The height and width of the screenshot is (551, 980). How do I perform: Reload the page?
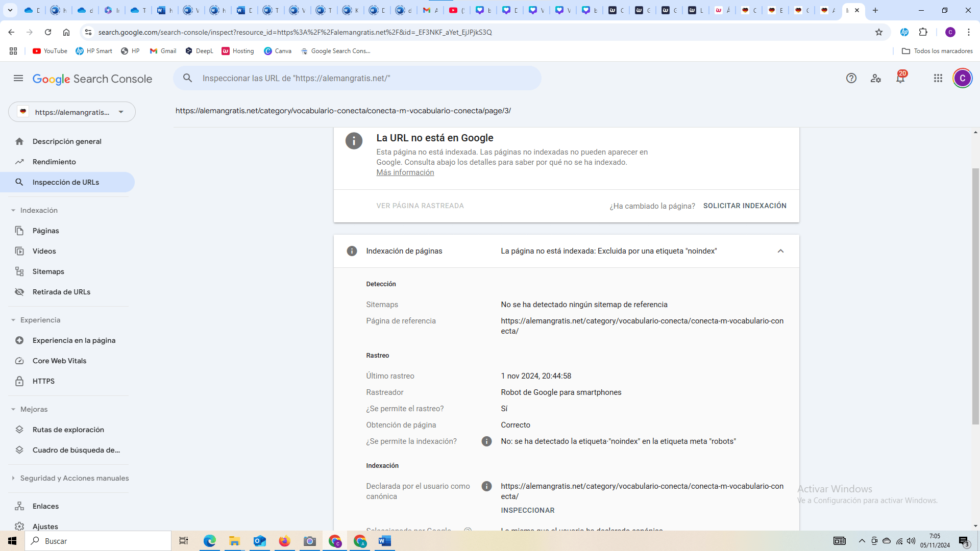pyautogui.click(x=48, y=32)
